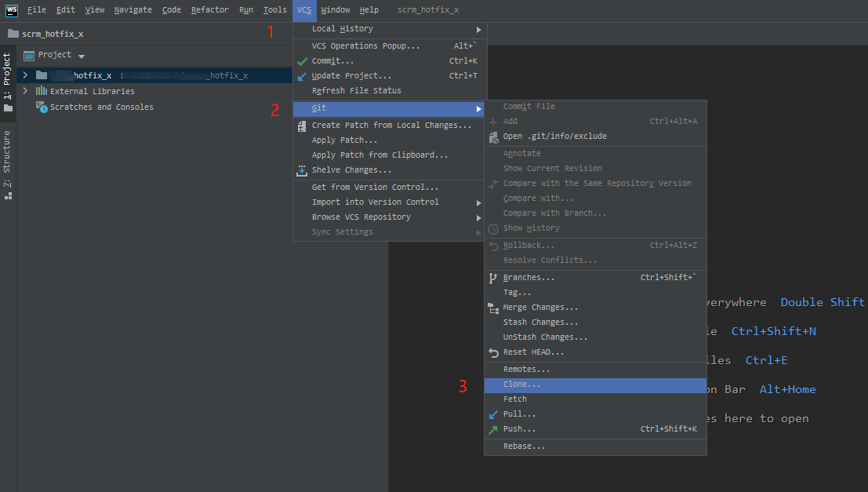Open the Navigate menu
The image size is (868, 492).
coord(133,10)
